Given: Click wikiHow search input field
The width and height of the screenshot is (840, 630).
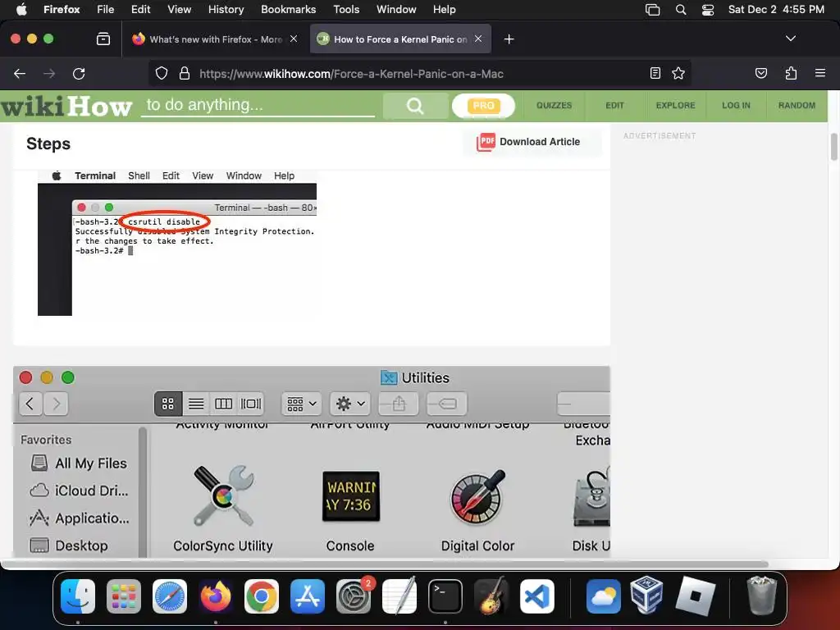Looking at the screenshot, I should 258,105.
